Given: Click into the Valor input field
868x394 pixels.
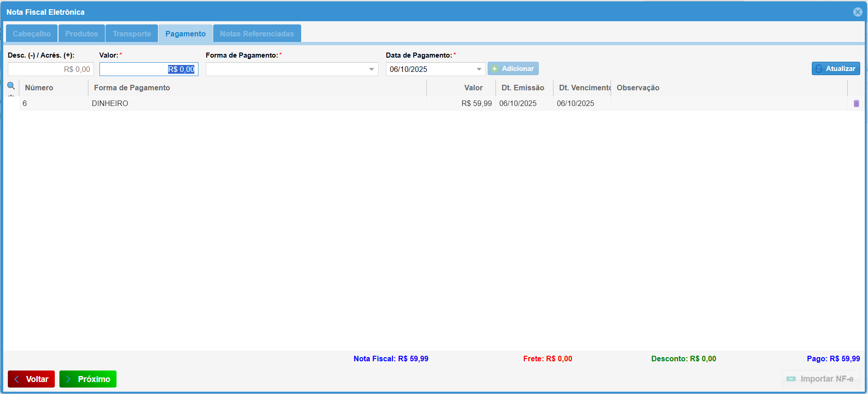Looking at the screenshot, I should point(148,69).
